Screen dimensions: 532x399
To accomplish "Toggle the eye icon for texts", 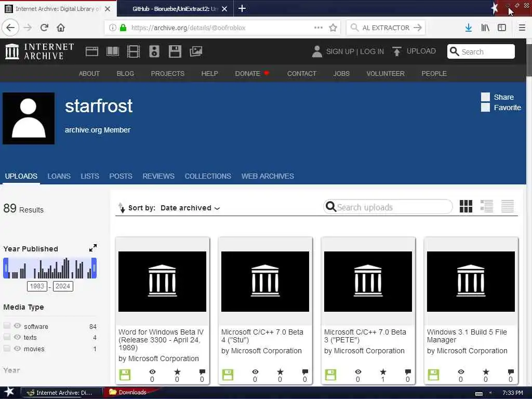I will pyautogui.click(x=17, y=337).
